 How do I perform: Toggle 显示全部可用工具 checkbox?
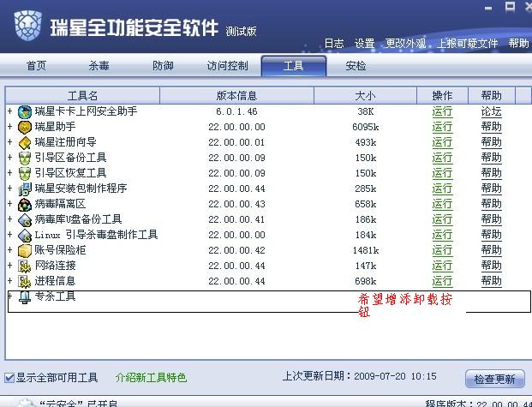(9, 378)
